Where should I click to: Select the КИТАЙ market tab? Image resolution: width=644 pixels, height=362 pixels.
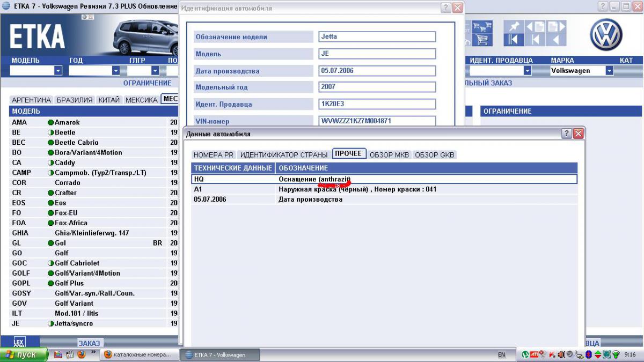click(x=109, y=100)
